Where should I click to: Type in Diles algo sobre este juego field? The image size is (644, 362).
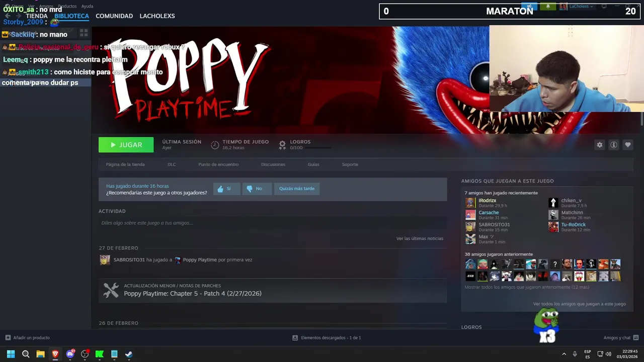coord(273,223)
